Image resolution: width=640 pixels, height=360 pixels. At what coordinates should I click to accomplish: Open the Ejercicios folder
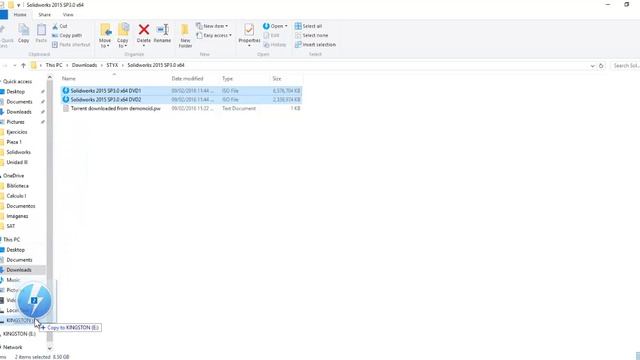pos(17,132)
